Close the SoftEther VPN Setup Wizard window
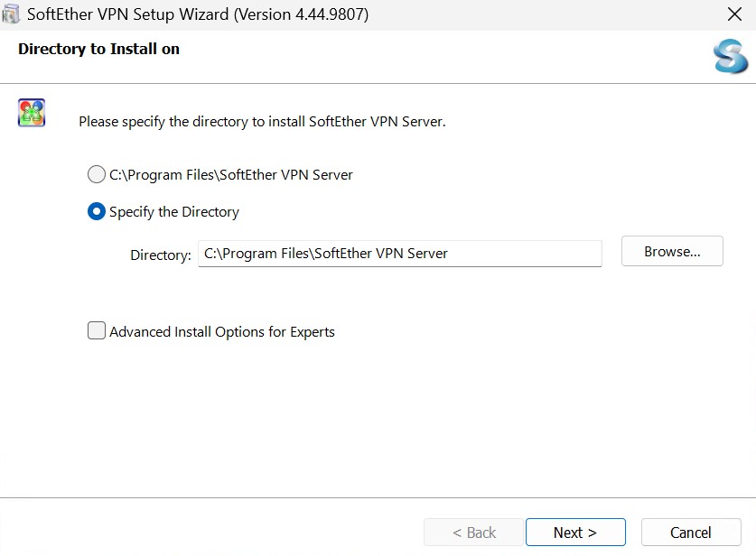756x556 pixels. click(x=734, y=14)
